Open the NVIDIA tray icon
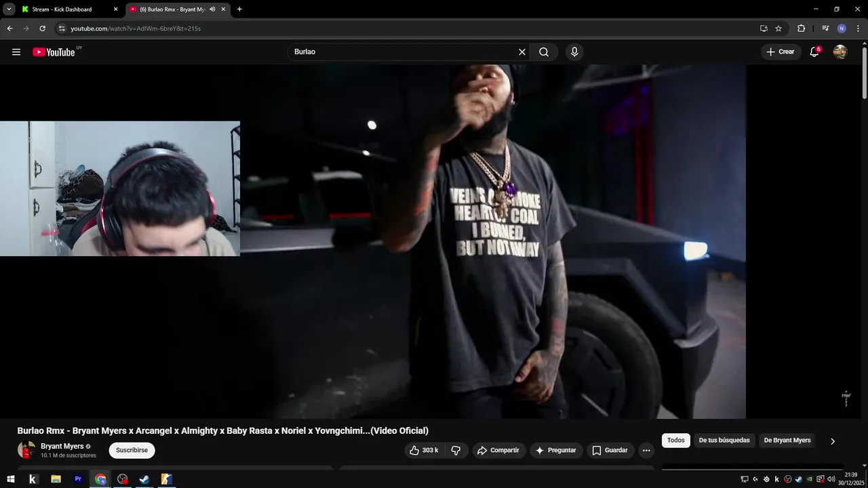Image resolution: width=868 pixels, height=488 pixels. tap(809, 479)
